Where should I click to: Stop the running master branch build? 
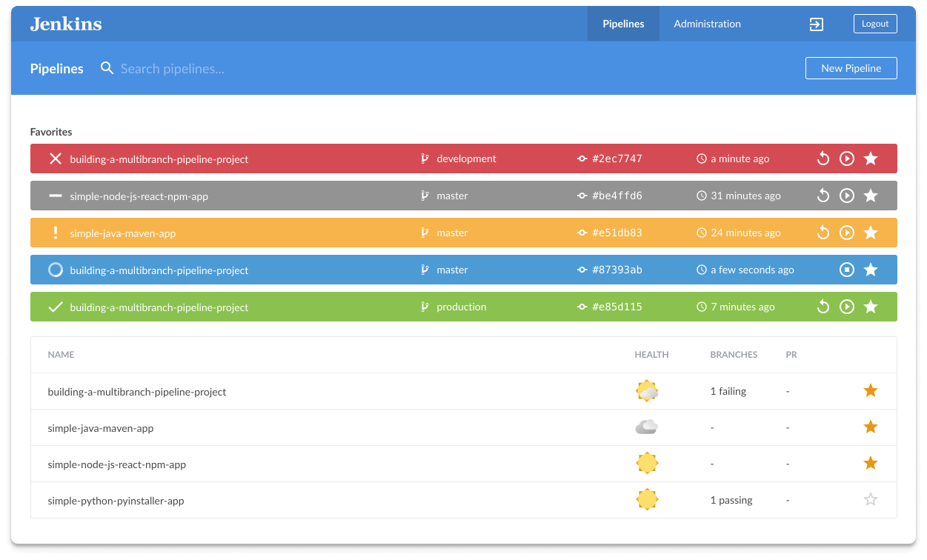pos(847,270)
